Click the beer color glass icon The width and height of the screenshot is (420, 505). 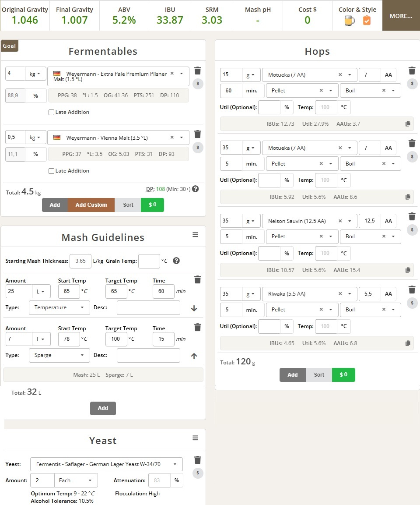349,20
